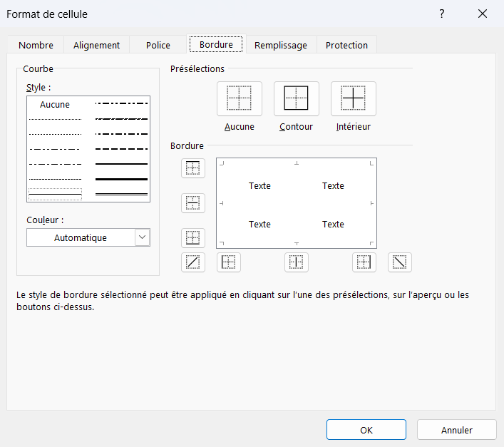Click the 'Aucune' preset label
Screen dimensions: 504x447
239,127
